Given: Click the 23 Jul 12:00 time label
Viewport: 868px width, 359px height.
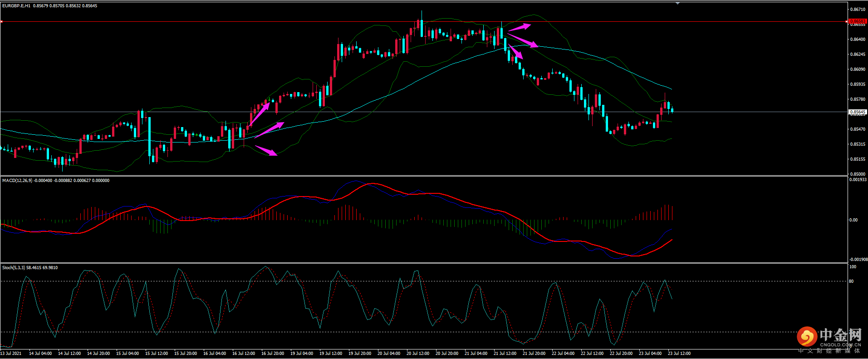Looking at the screenshot, I should [x=679, y=354].
